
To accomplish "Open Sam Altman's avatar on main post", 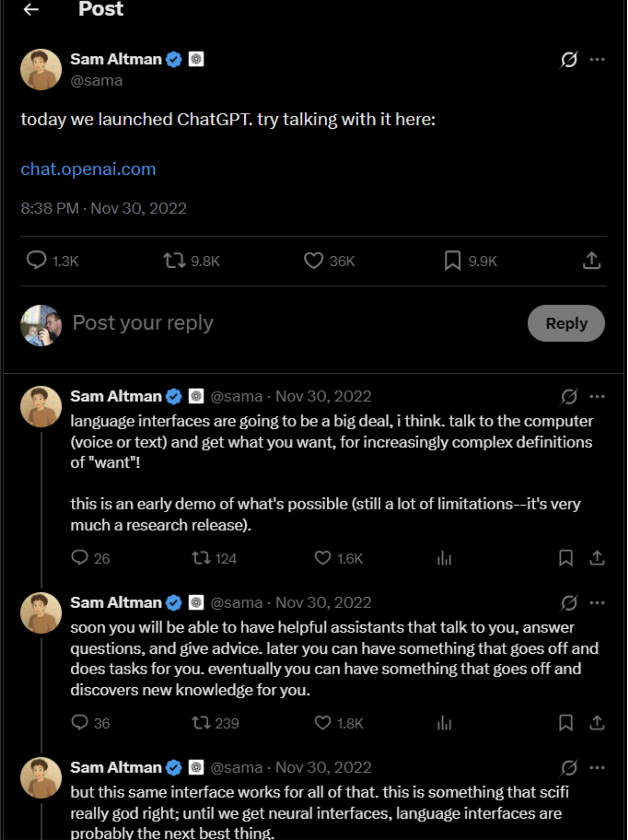I will [41, 69].
